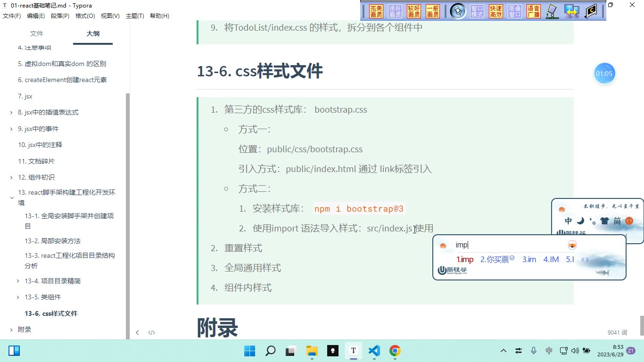The height and width of the screenshot is (362, 644).
Task: Click the 完美画质 quality button
Action: [x=376, y=11]
